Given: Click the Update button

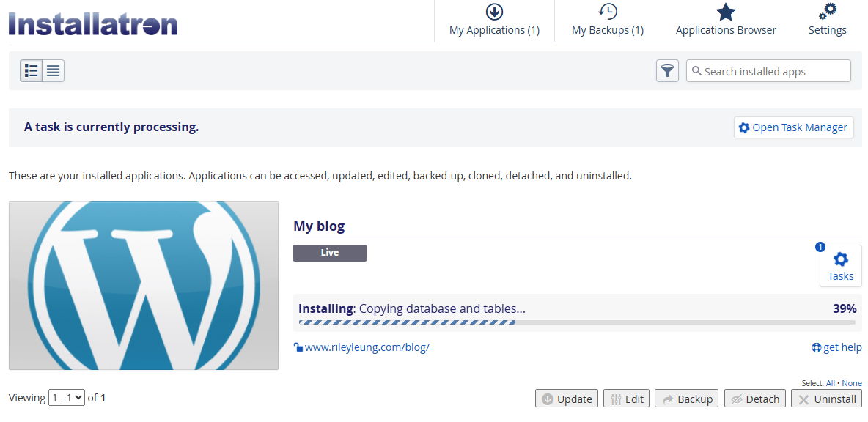Looking at the screenshot, I should (567, 399).
